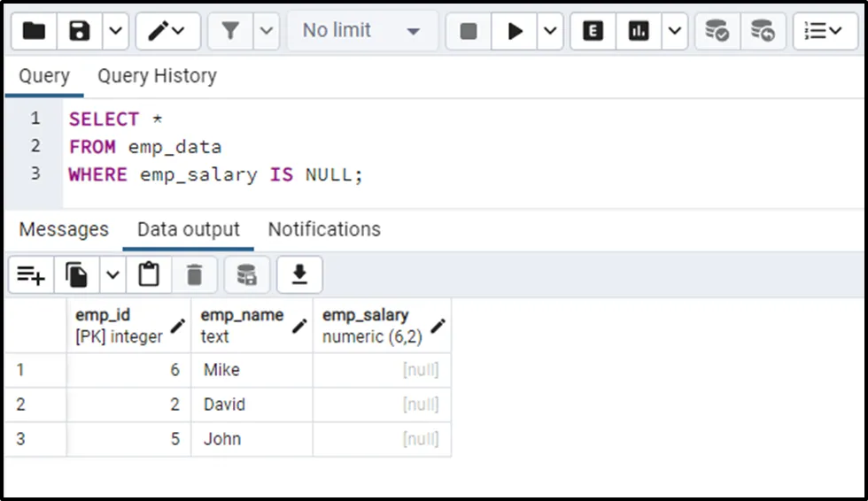Expand the Copy options dropdown arrow

(x=112, y=276)
